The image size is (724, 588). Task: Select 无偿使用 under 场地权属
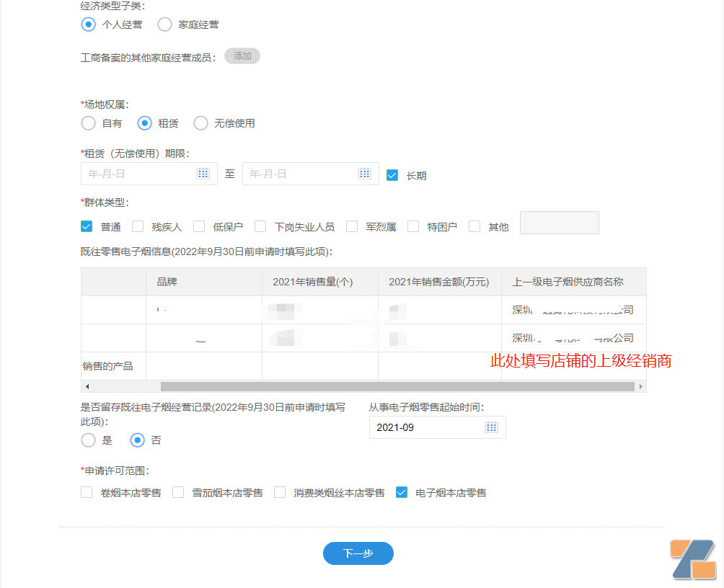click(x=200, y=122)
